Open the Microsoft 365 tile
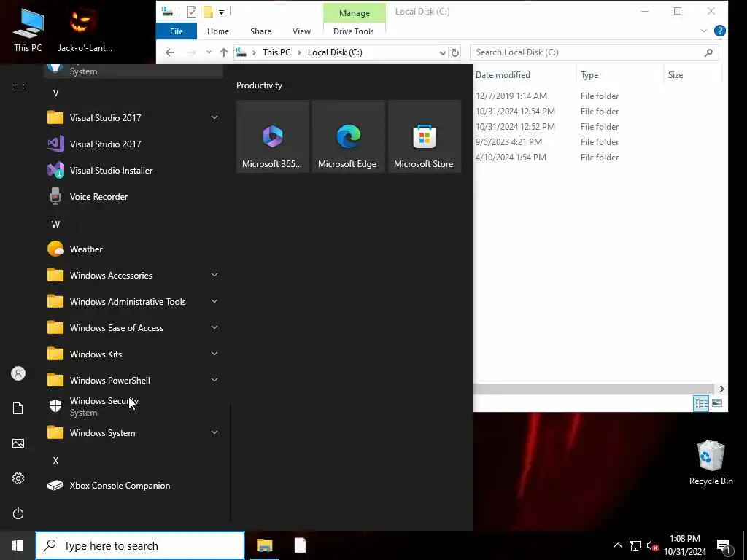This screenshot has height=560, width=747. (273, 136)
